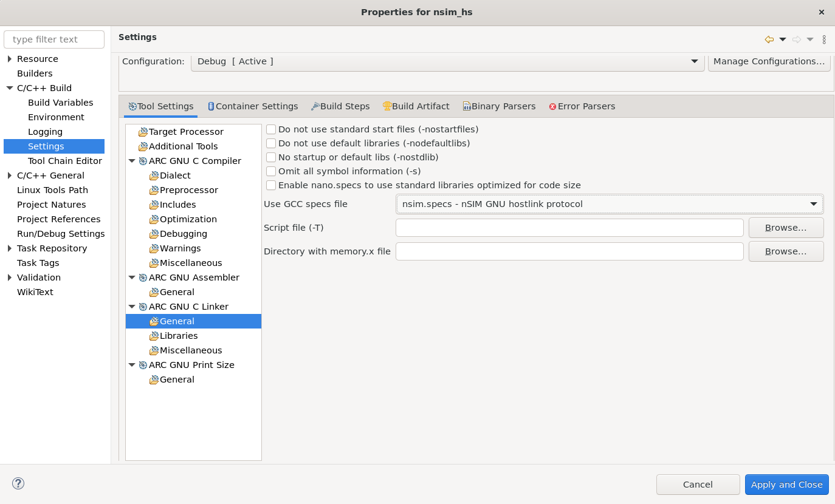The height and width of the screenshot is (504, 835).
Task: Click the Apply and Close button
Action: (786, 485)
